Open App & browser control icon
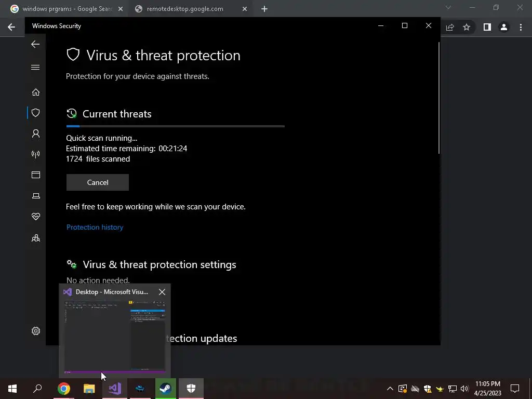Screen dimensions: 532x399 click(x=36, y=175)
